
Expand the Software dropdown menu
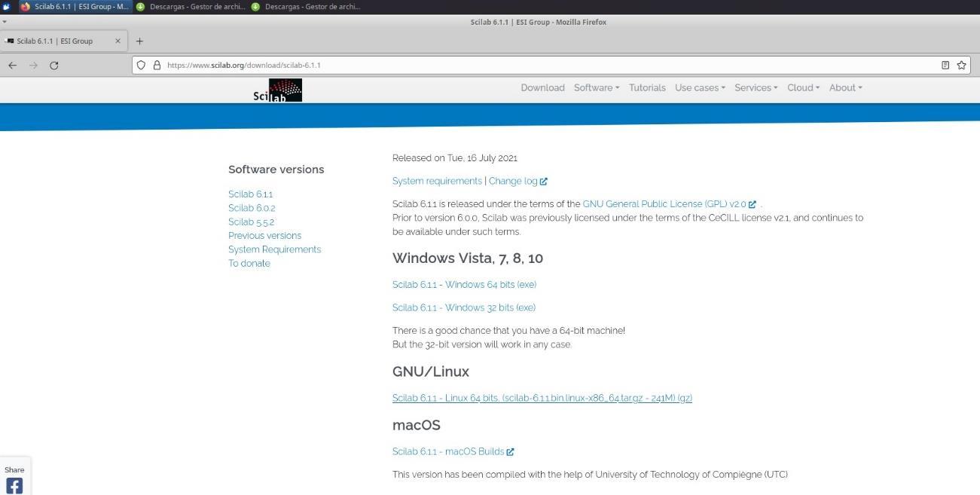click(x=596, y=87)
